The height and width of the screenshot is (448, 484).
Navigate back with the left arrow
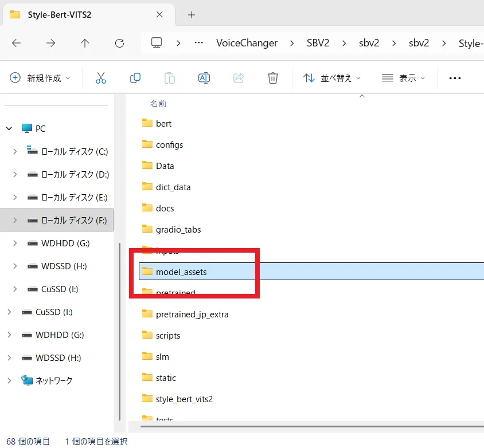coord(17,43)
